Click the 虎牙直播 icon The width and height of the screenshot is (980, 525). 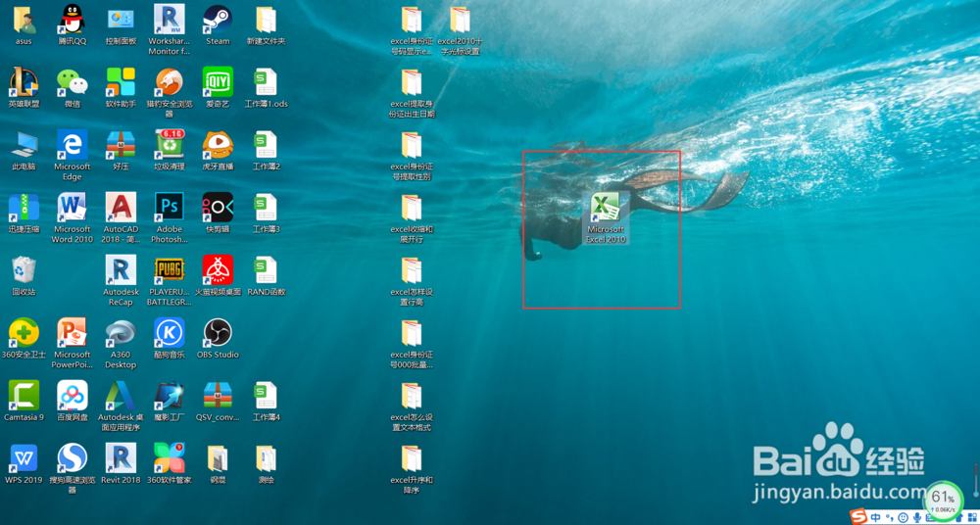click(x=218, y=150)
